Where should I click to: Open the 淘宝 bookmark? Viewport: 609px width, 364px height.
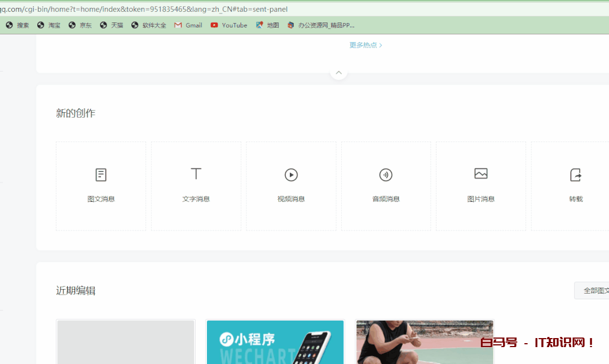pyautogui.click(x=49, y=25)
